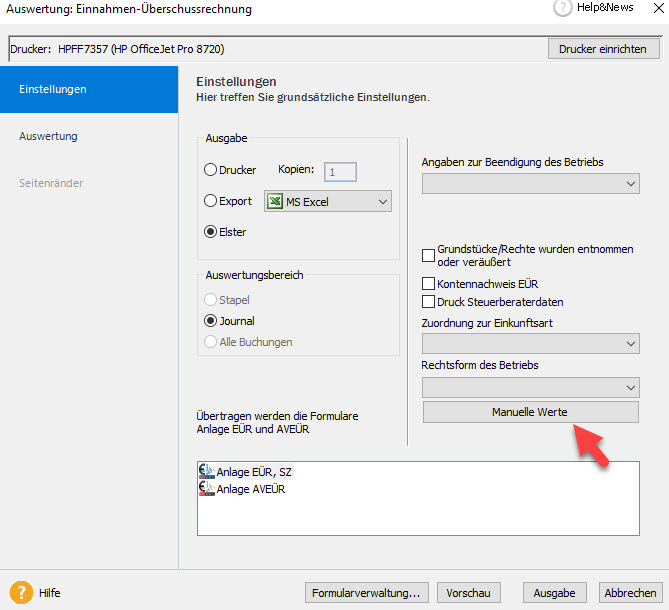Open the MS Excel export format dropdown
The image size is (669, 610).
(x=328, y=201)
